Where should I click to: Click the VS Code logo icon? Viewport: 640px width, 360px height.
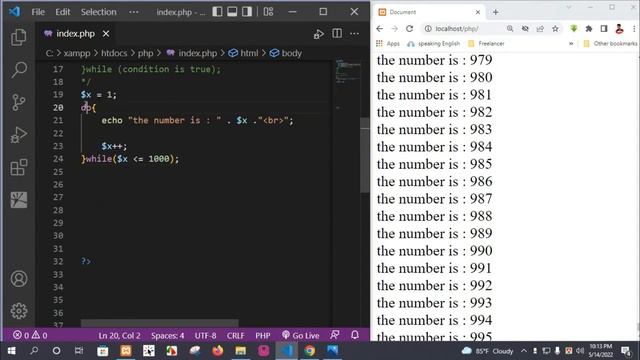click(x=14, y=11)
